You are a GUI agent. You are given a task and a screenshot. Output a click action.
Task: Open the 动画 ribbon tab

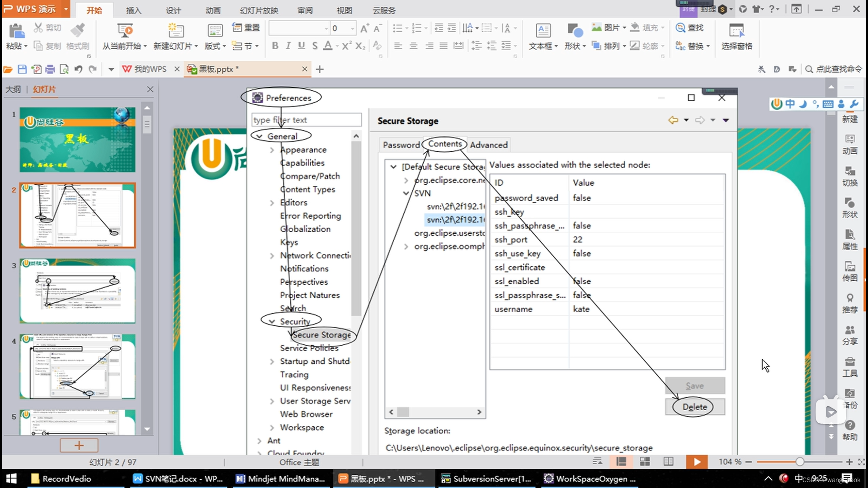click(213, 10)
